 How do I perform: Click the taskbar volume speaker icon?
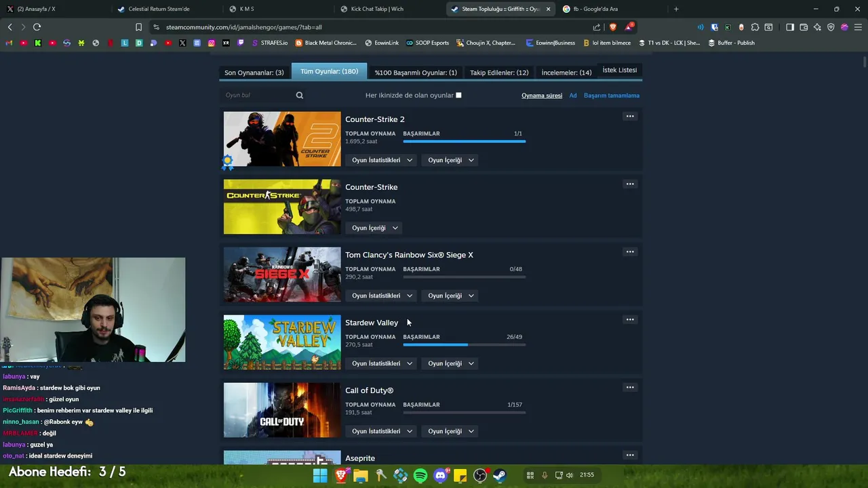[x=570, y=475]
